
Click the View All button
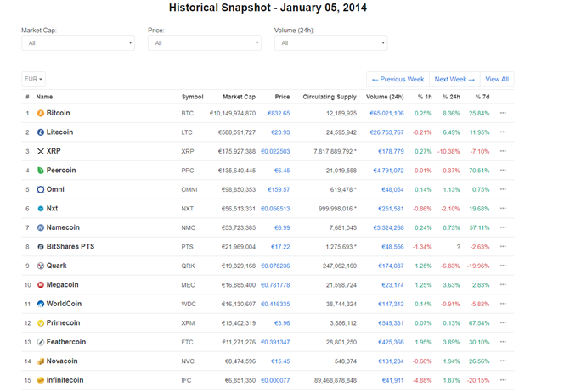(497, 80)
